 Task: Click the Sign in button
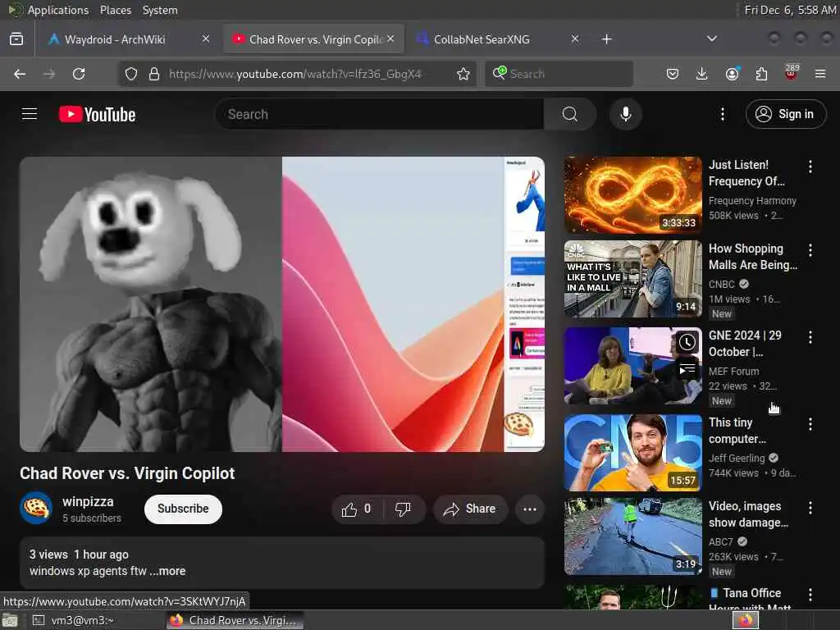[785, 114]
